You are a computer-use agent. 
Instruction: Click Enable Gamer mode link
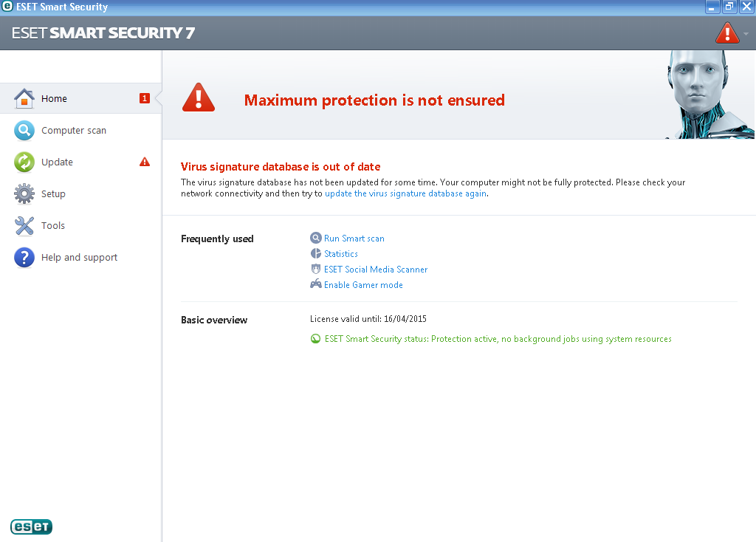tap(363, 284)
